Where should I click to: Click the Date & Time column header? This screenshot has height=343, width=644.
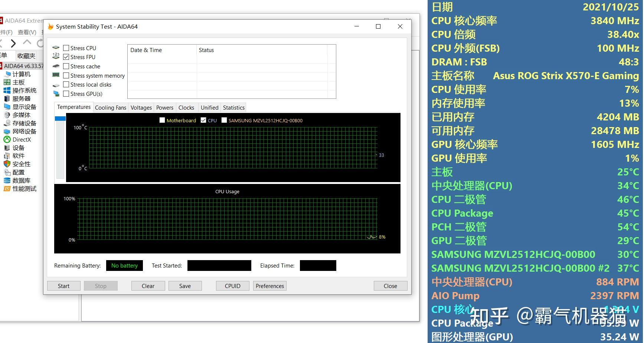[162, 50]
